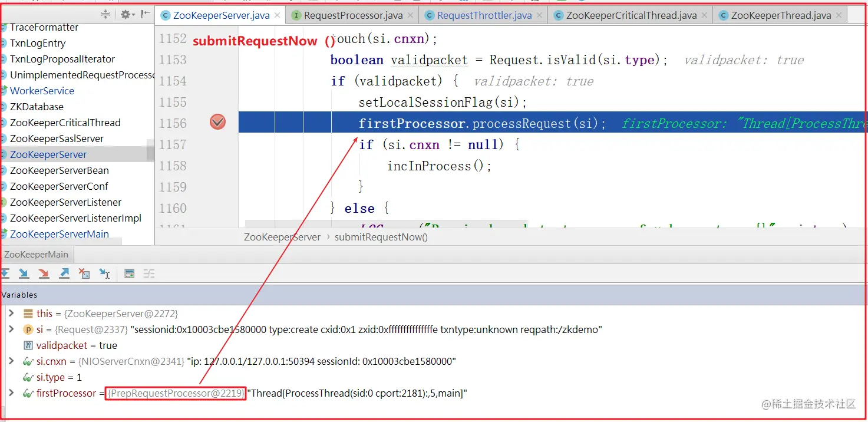Click the validpacket = true variable row

coord(77,345)
